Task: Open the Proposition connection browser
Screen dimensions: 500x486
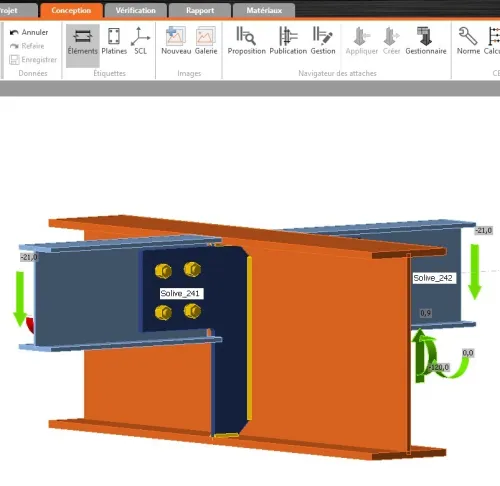Action: pos(246,42)
